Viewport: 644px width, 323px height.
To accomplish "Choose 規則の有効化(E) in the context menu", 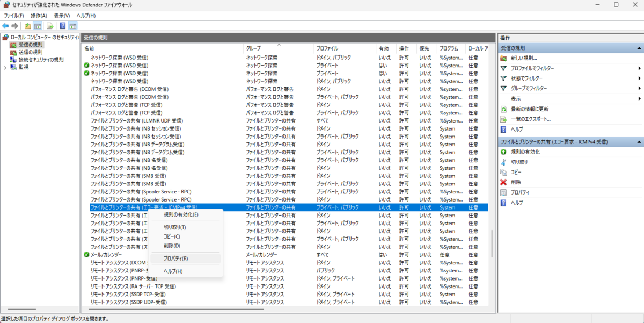I will 185,215.
